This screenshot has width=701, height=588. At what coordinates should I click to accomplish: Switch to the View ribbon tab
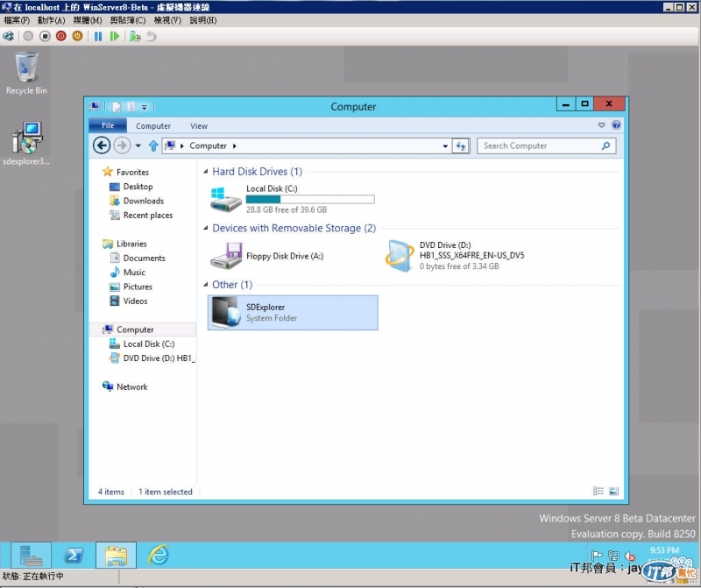click(199, 126)
